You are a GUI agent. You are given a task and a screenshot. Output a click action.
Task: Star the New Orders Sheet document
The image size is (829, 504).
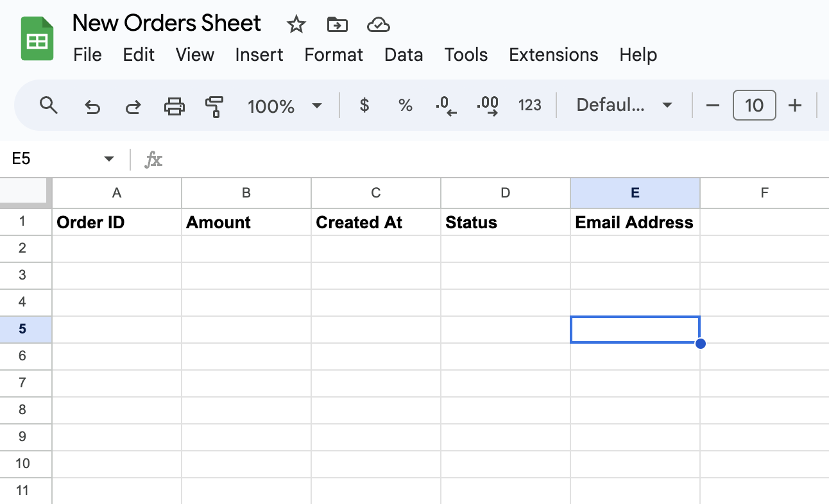[296, 24]
